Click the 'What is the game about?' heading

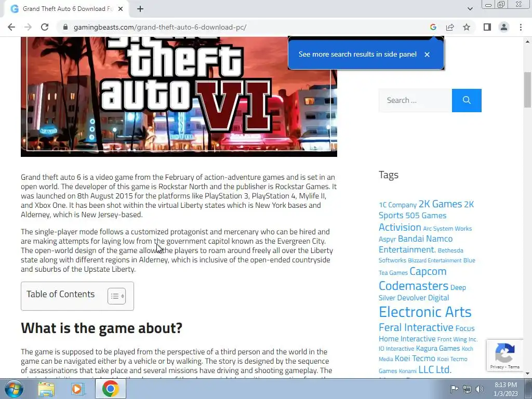coord(101,328)
